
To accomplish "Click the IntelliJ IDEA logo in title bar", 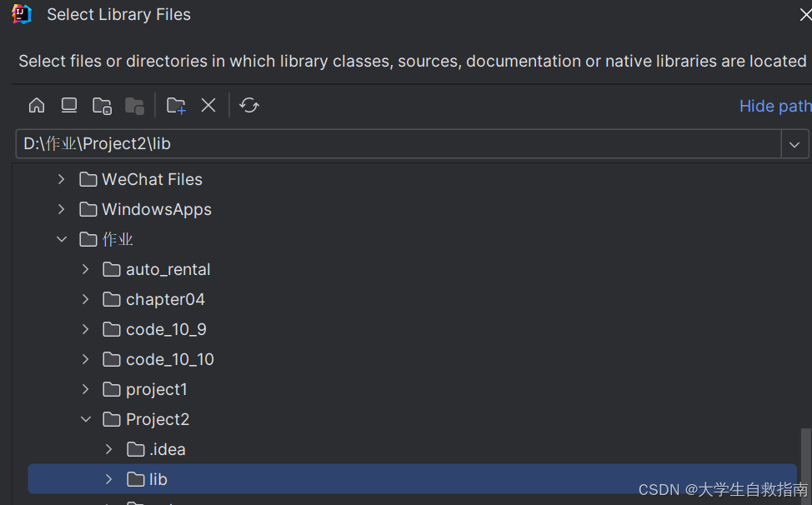I will click(22, 14).
